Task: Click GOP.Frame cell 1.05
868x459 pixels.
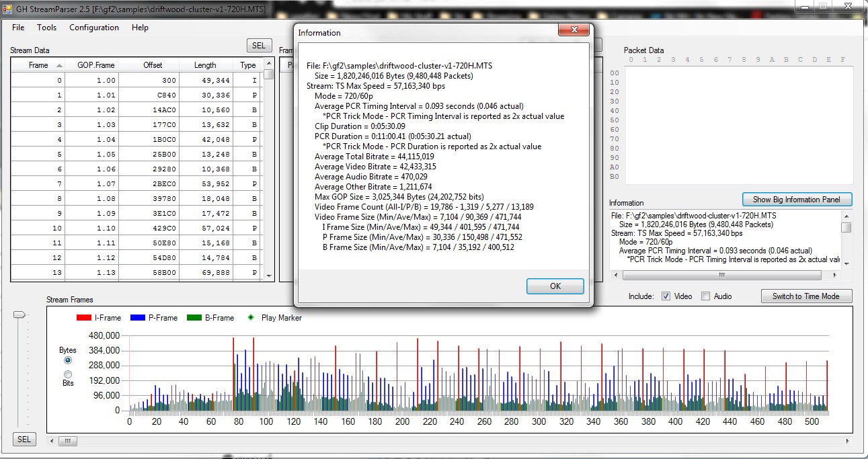Action: click(x=93, y=155)
